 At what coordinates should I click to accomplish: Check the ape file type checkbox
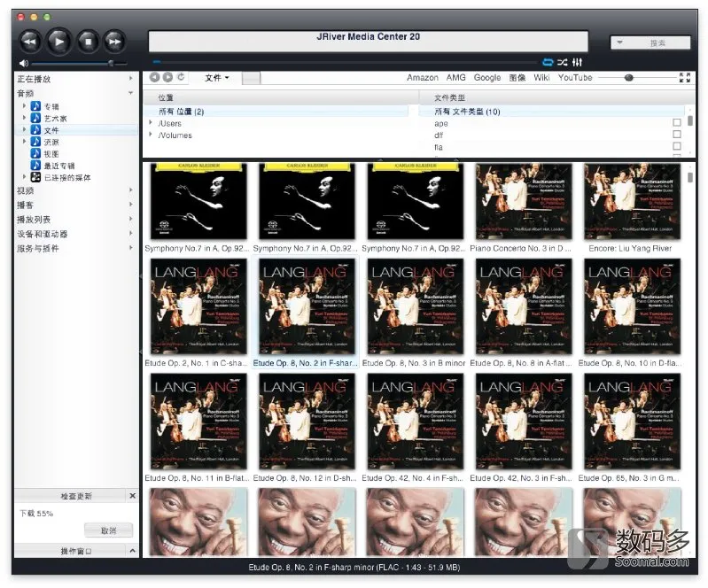coord(676,122)
